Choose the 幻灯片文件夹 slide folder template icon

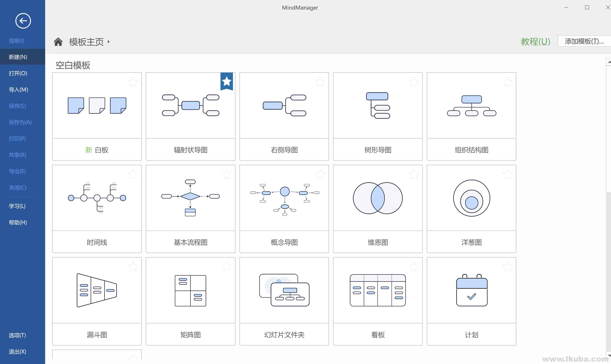point(284,290)
